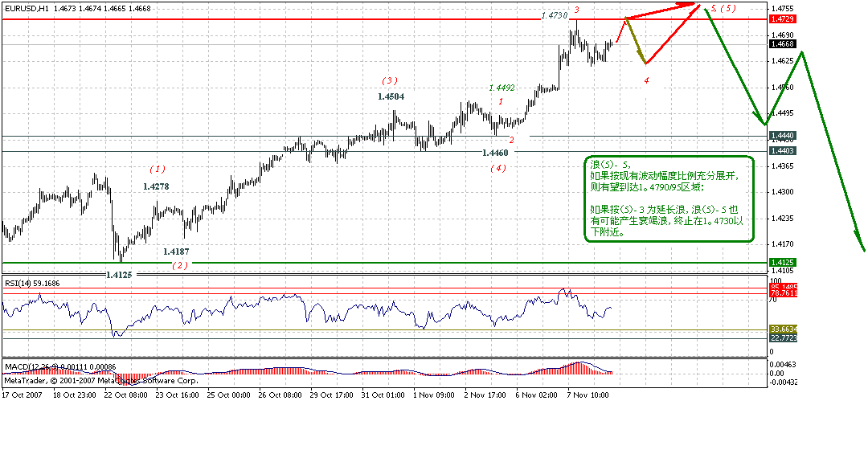Select the green Chinese commentary text box

tap(669, 198)
